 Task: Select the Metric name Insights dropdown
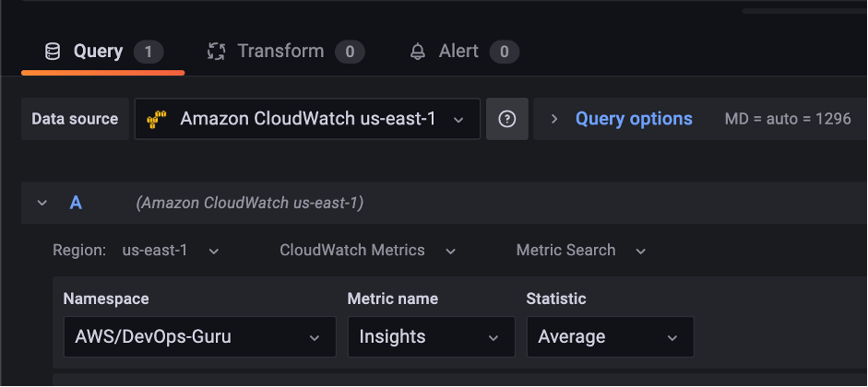431,336
